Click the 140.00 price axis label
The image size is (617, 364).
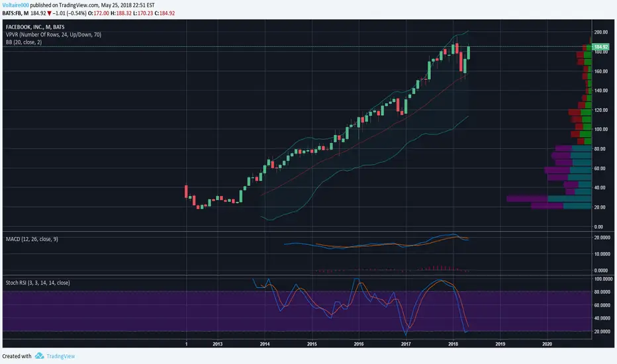(601, 91)
